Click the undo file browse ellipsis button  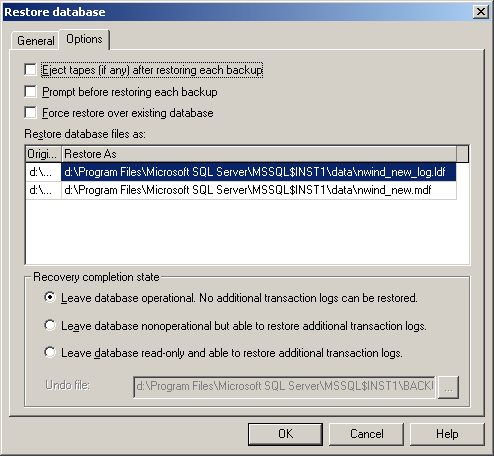[448, 387]
